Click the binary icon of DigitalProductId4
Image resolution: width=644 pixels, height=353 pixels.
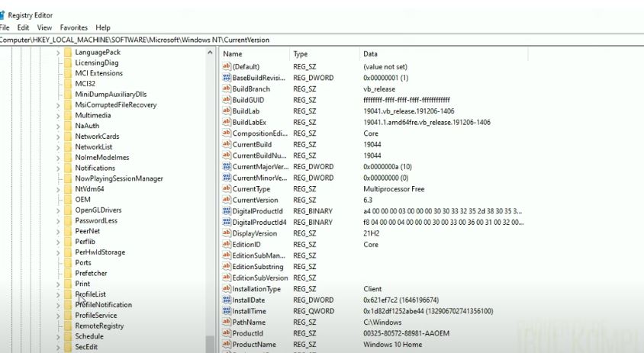[227, 222]
